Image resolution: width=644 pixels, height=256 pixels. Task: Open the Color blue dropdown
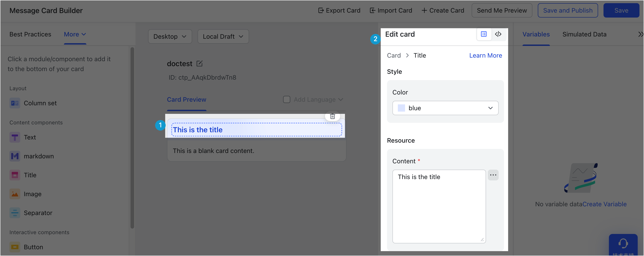point(445,108)
